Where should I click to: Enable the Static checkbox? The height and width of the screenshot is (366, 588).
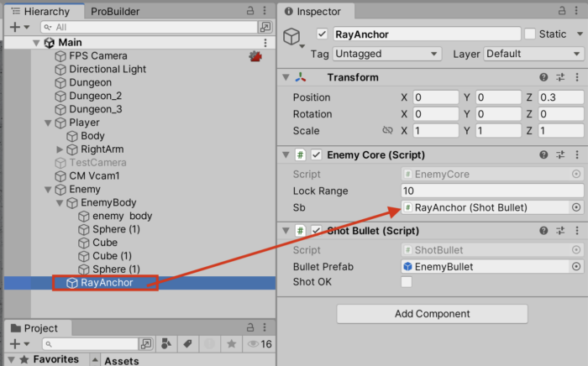pyautogui.click(x=530, y=34)
